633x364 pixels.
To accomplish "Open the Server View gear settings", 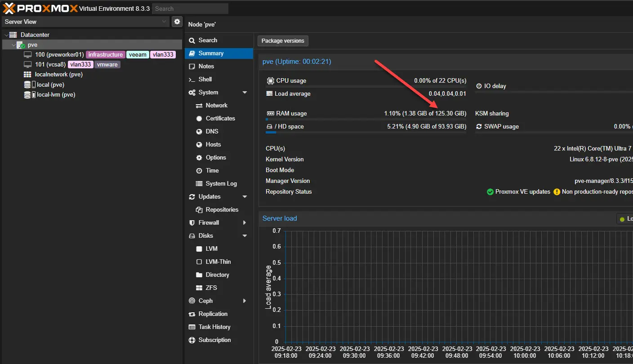I will click(x=177, y=22).
